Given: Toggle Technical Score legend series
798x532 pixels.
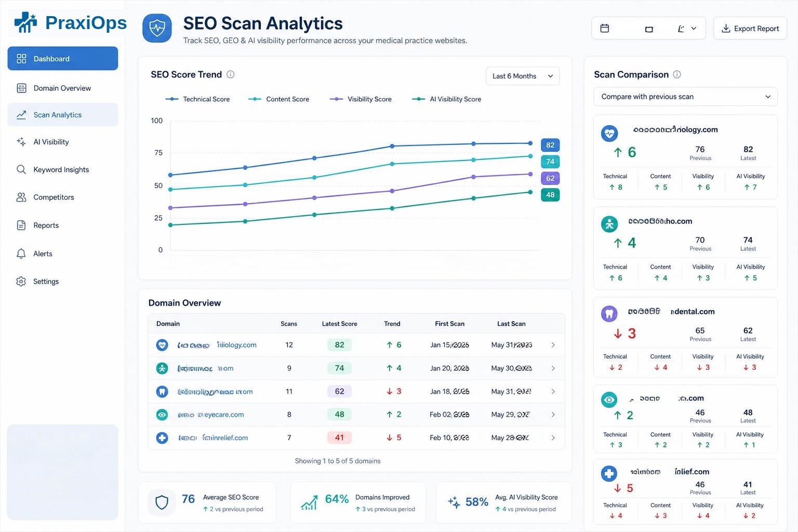Looking at the screenshot, I should [x=197, y=99].
